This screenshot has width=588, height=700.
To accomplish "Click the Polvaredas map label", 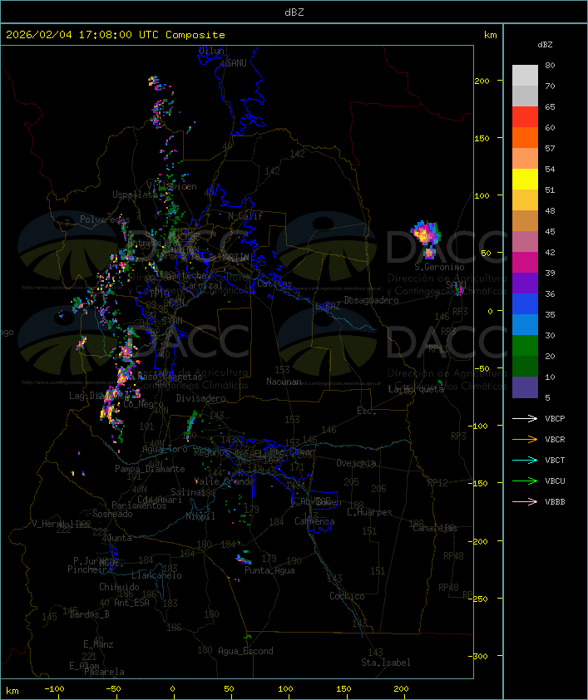I will [105, 219].
